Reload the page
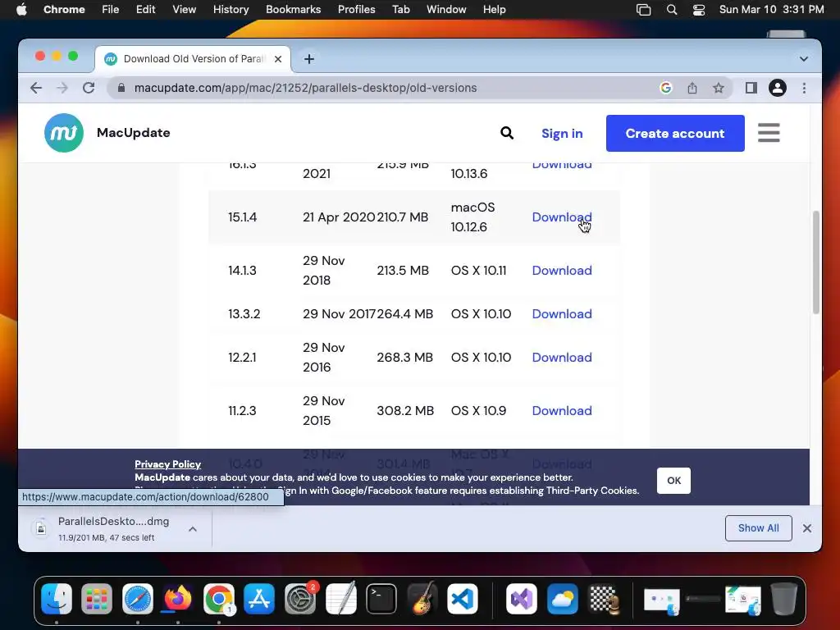The height and width of the screenshot is (630, 840). pyautogui.click(x=89, y=88)
